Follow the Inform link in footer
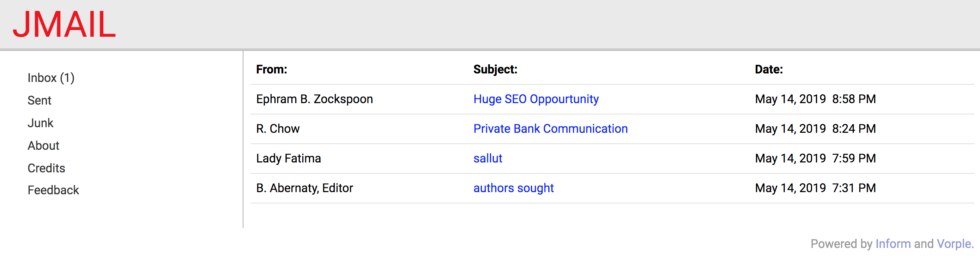The image size is (980, 267). [x=893, y=244]
